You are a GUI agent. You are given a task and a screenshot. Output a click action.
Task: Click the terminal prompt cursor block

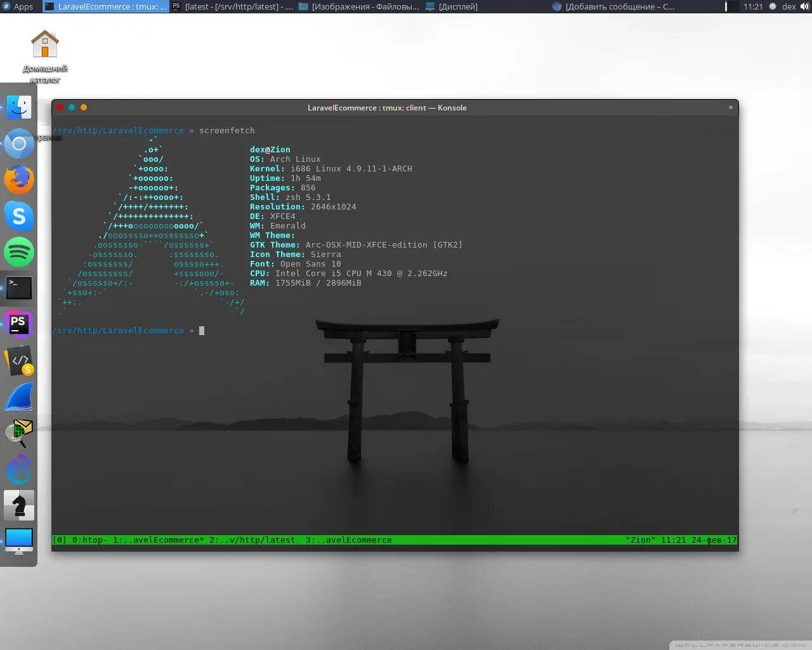[202, 331]
